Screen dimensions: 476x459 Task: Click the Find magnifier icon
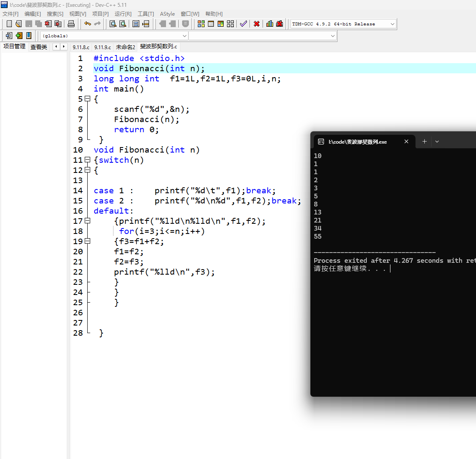click(x=113, y=24)
